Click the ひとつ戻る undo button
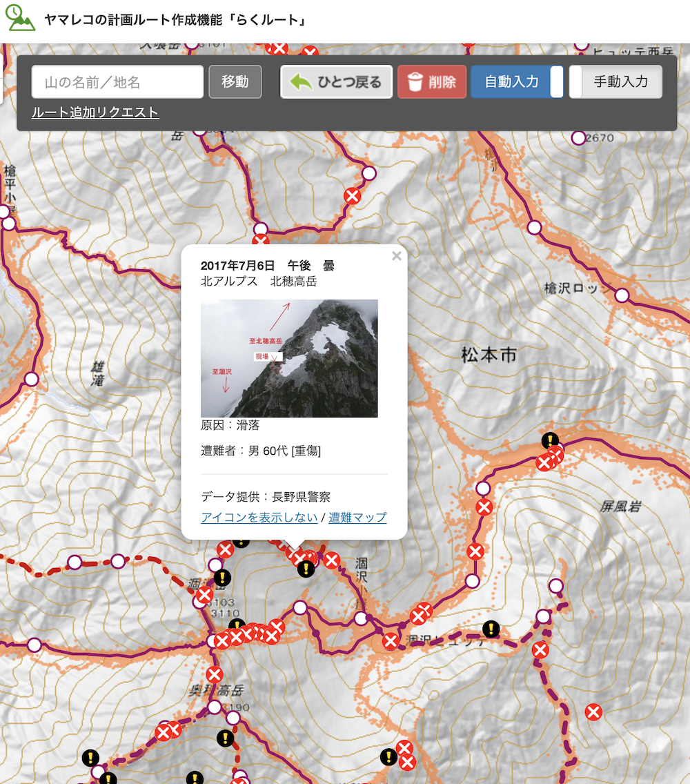The height and width of the screenshot is (784, 690). tap(336, 81)
